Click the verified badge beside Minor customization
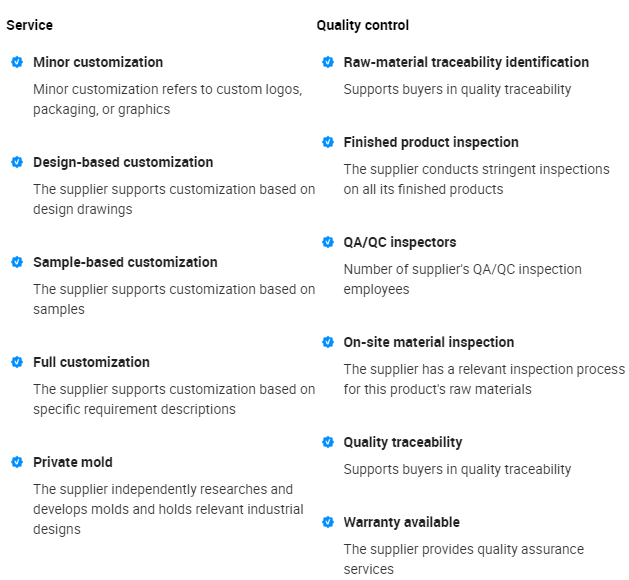 [x=17, y=62]
